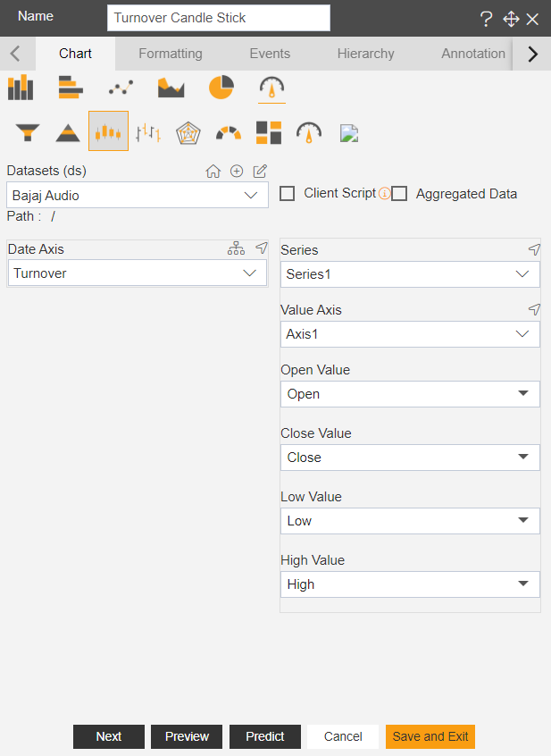Select the pyramid chart icon
Screen dimensions: 551x756
[x=68, y=132]
